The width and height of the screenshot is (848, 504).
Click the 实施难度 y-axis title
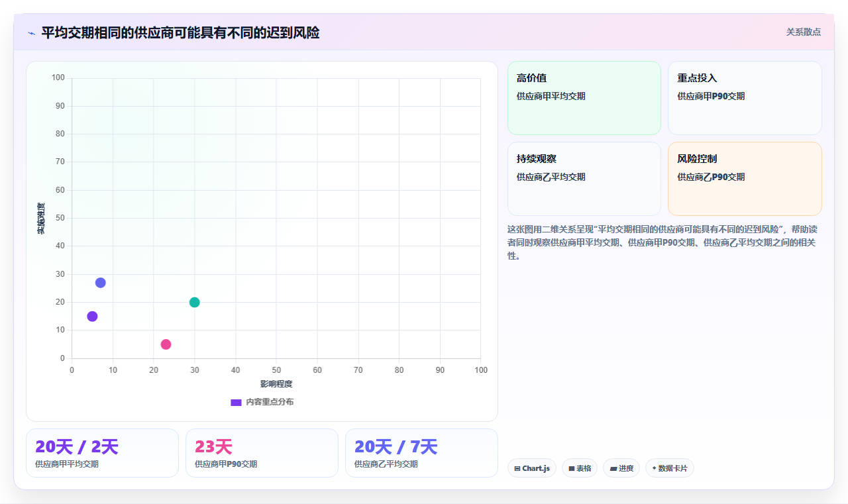(x=41, y=218)
